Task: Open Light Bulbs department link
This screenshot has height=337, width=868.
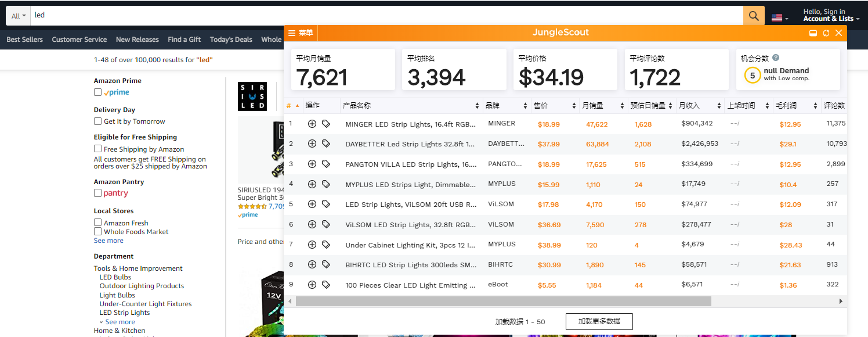Action: [117, 295]
